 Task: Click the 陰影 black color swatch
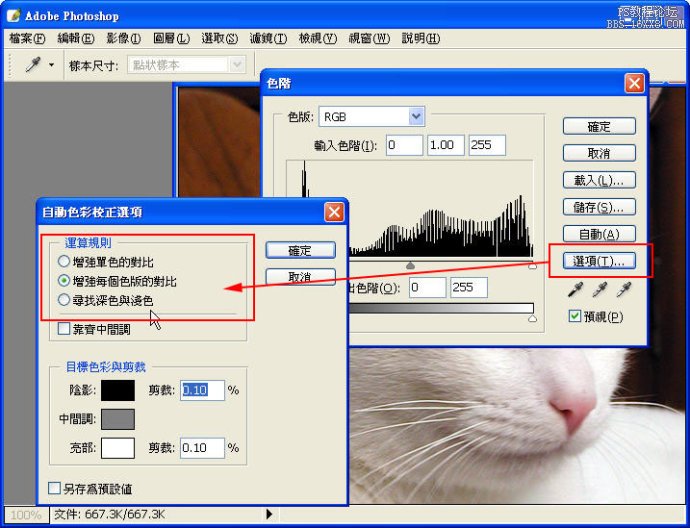pos(117,390)
